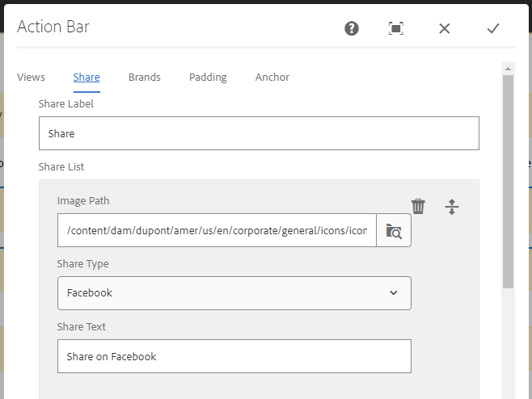Click the Action Bar dialog title
Image resolution: width=532 pixels, height=399 pixels.
(x=53, y=27)
